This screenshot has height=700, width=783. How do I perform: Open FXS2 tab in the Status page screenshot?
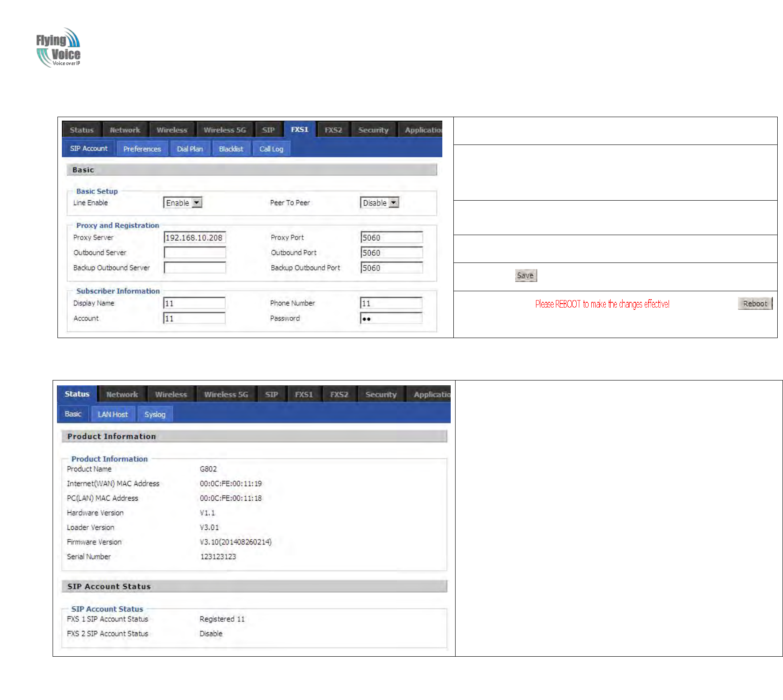click(339, 395)
